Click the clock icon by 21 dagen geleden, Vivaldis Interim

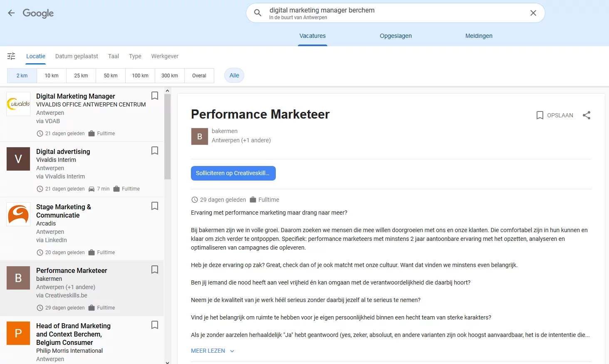coord(40,189)
